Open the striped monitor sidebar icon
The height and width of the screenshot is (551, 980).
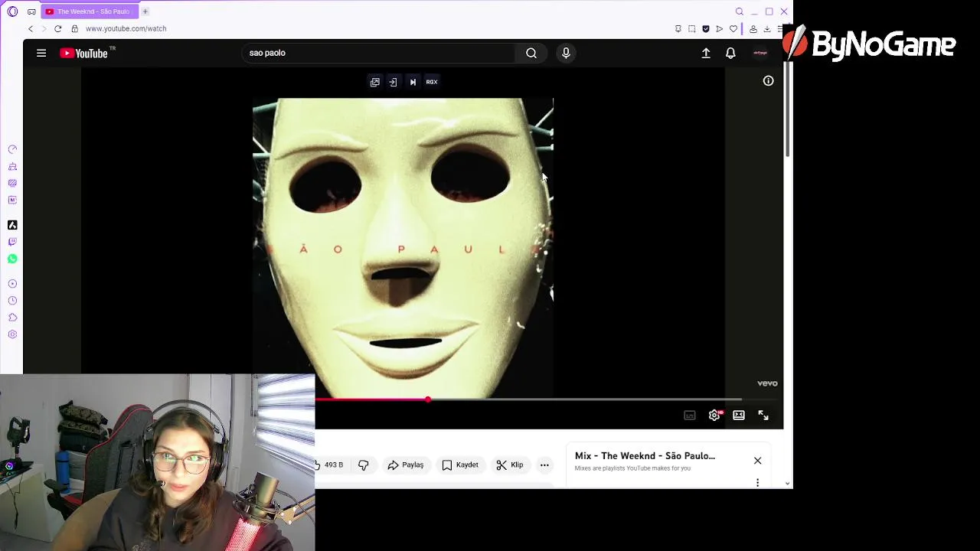[12, 183]
